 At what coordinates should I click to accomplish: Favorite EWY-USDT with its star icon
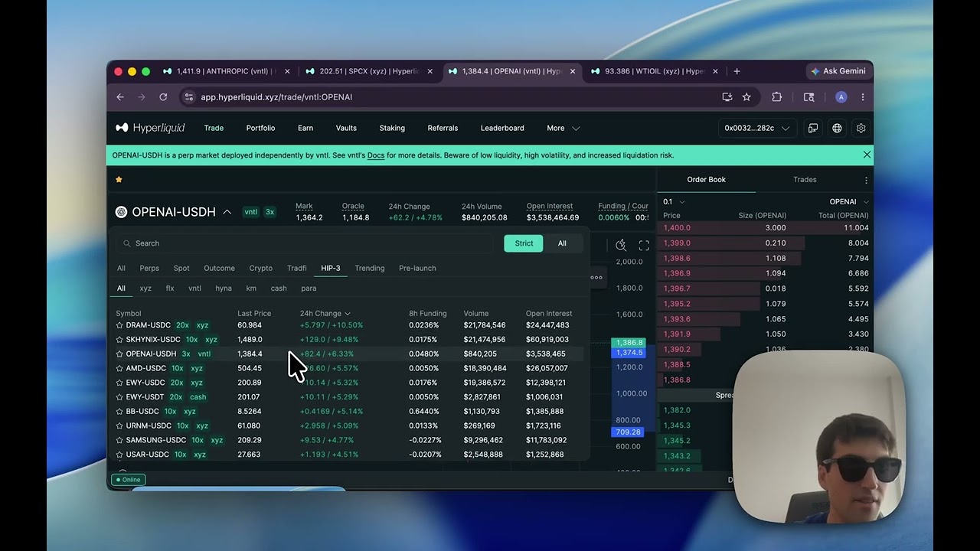(x=119, y=397)
